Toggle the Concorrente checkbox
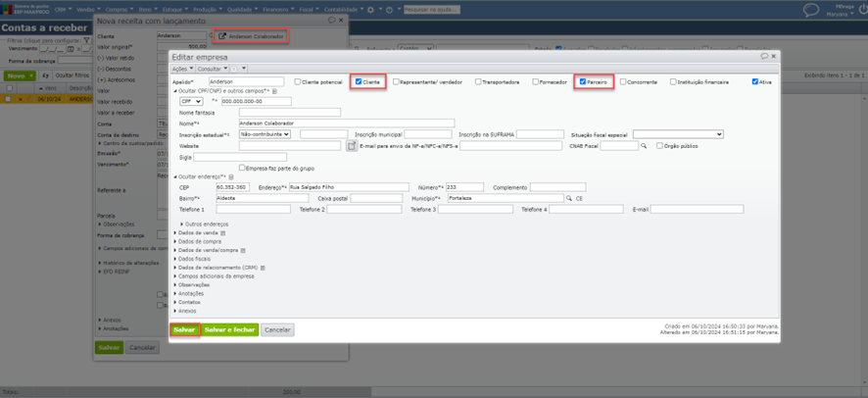 coord(623,81)
